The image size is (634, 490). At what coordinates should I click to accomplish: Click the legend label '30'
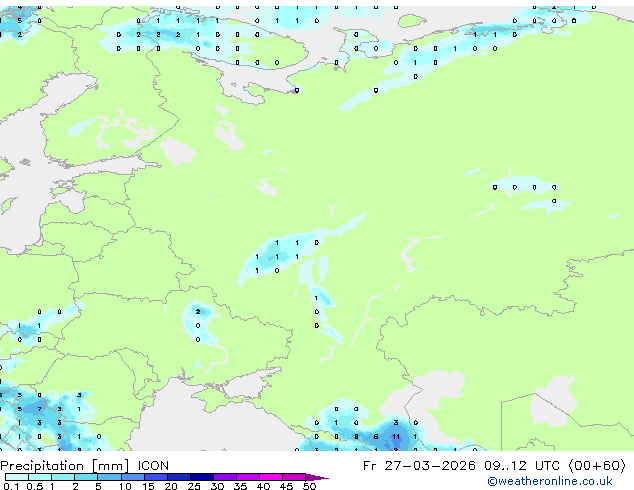(x=217, y=486)
